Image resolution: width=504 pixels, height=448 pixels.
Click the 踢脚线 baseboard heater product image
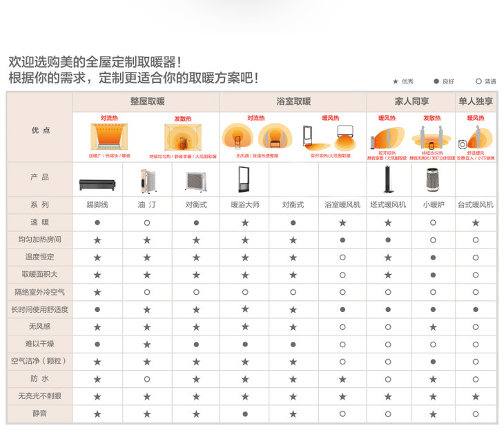[x=97, y=184]
